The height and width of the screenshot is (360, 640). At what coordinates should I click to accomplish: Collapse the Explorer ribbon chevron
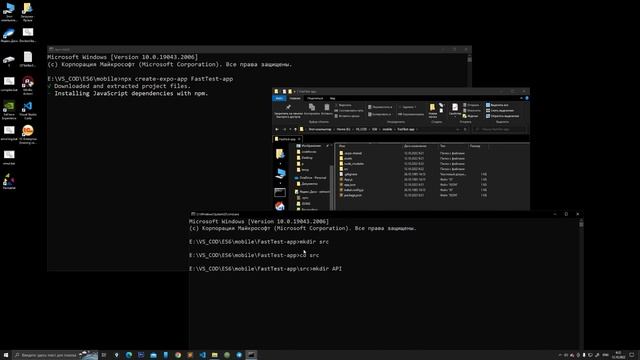[521, 98]
